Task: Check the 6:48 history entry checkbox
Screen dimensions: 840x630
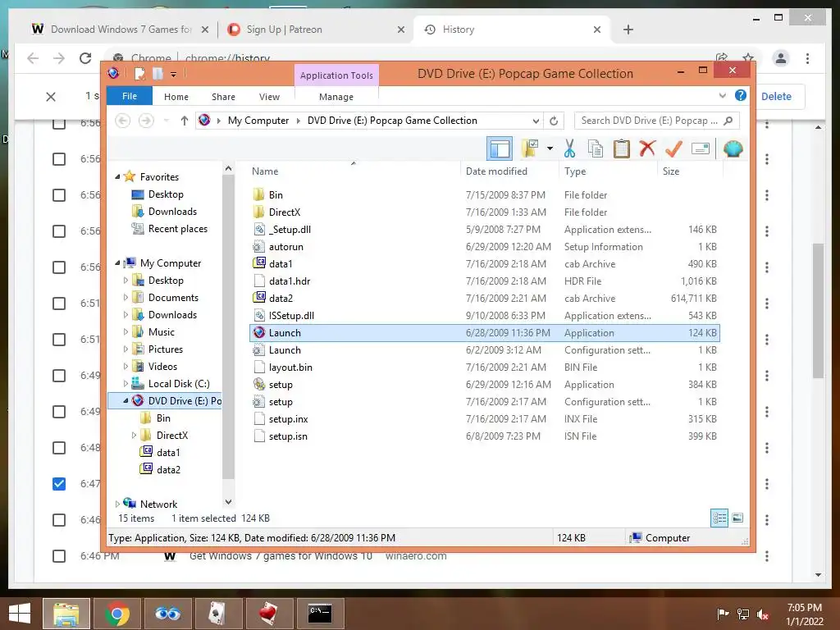Action: pos(59,448)
